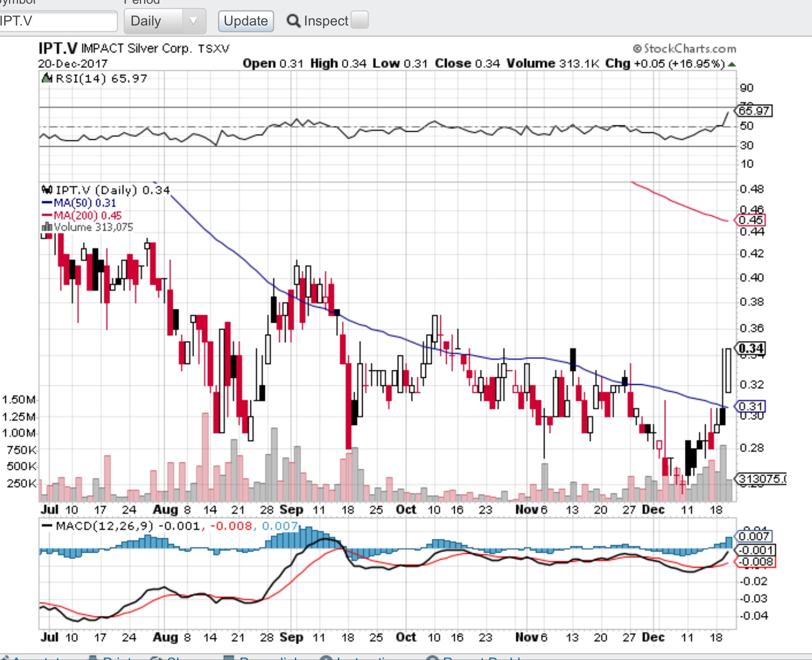
Task: Open the Period dropdown showing Daily
Action: [155, 21]
